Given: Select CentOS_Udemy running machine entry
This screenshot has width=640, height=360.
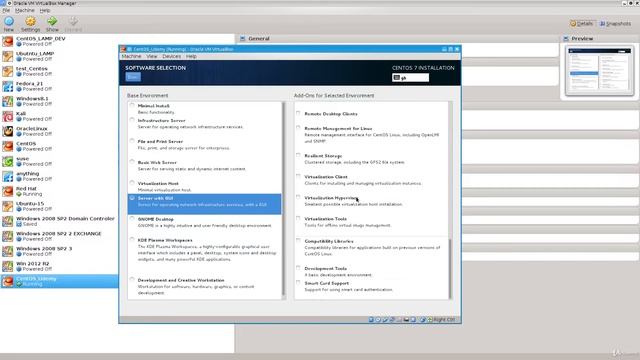Looking at the screenshot, I should click(x=59, y=281).
